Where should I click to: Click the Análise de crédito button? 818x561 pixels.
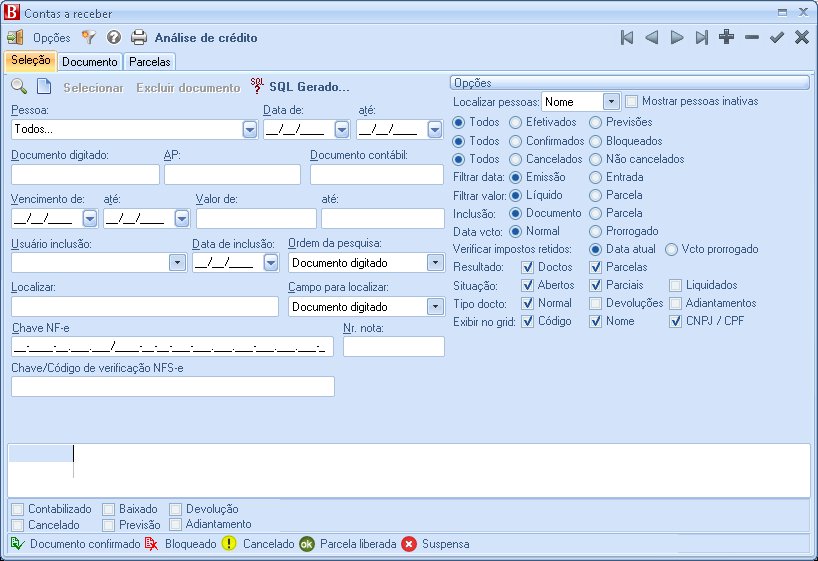[205, 38]
